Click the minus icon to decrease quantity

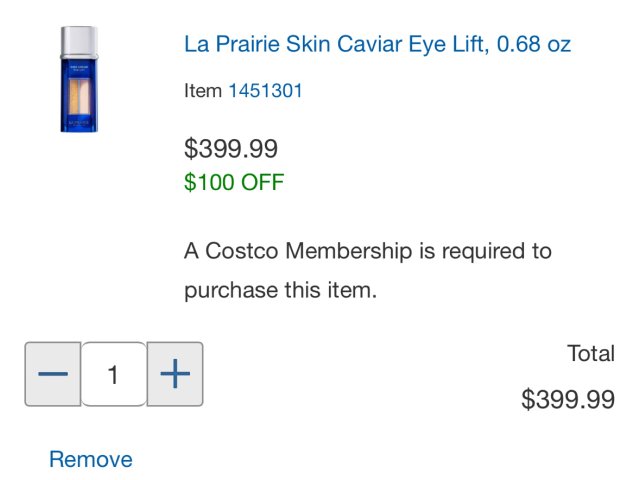[x=52, y=374]
